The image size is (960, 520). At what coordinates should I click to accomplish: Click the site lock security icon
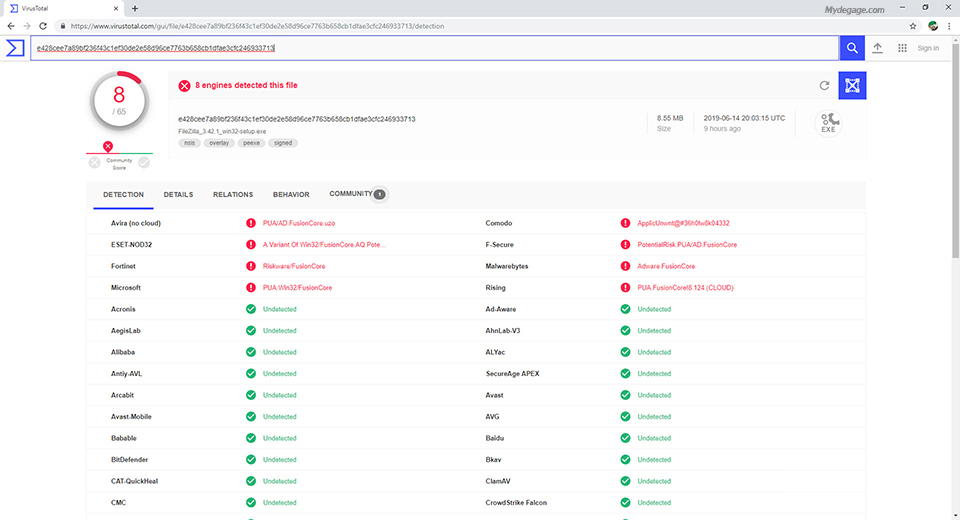pos(62,26)
